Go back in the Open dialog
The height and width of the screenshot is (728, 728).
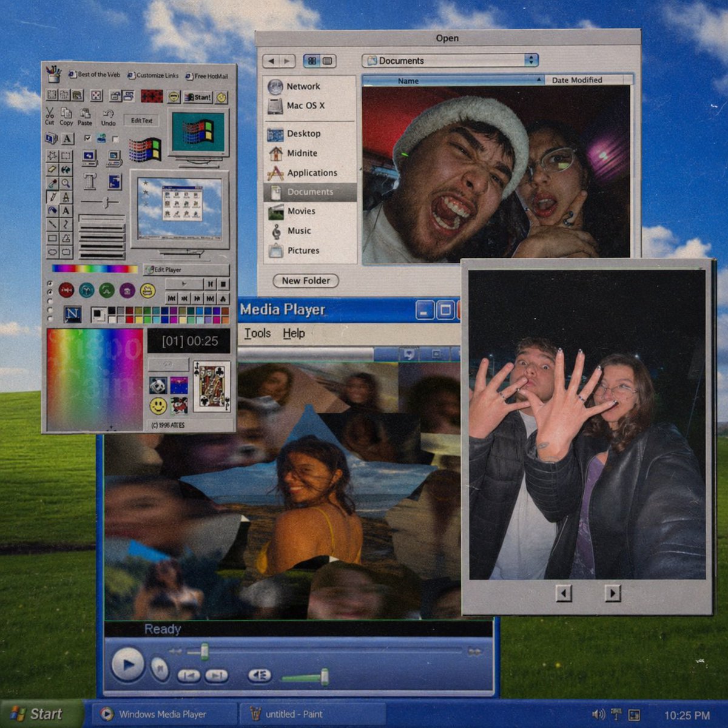271,61
